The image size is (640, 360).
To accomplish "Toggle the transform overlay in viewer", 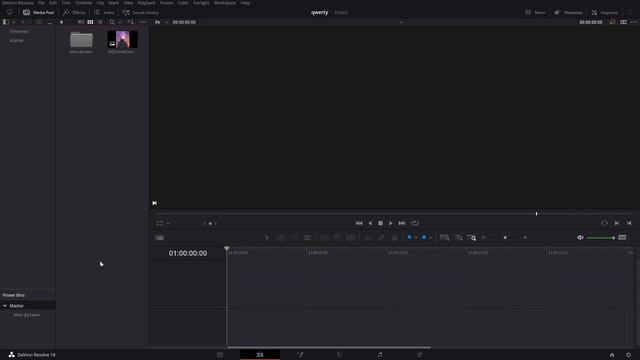I will 160,223.
